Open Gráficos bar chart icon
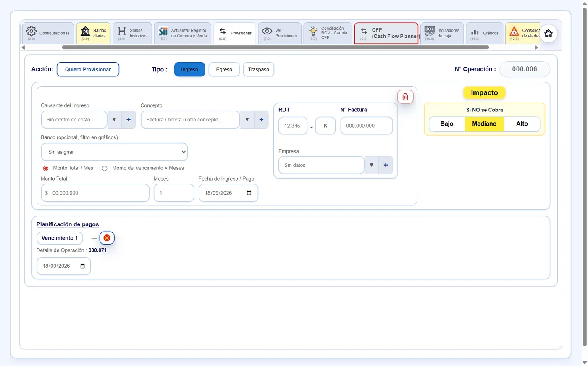The width and height of the screenshot is (588, 366). tap(475, 32)
